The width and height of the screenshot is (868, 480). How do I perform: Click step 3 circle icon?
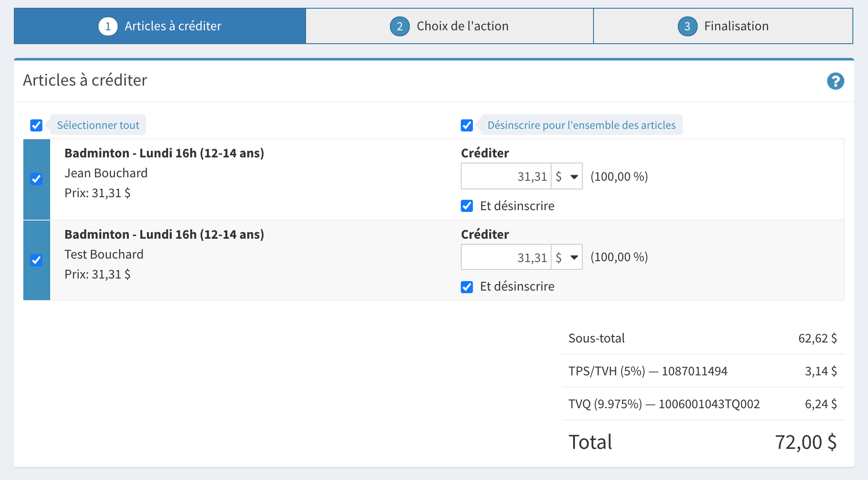coord(687,26)
